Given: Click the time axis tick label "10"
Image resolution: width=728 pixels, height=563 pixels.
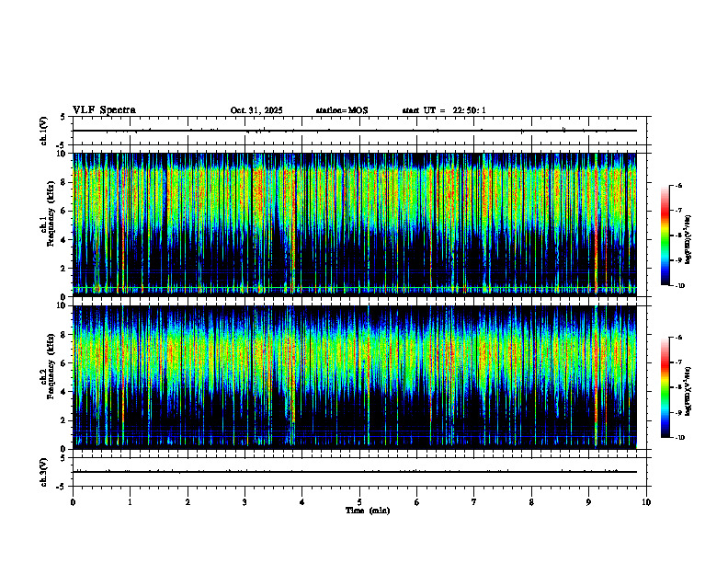Looking at the screenshot, I should tap(646, 502).
